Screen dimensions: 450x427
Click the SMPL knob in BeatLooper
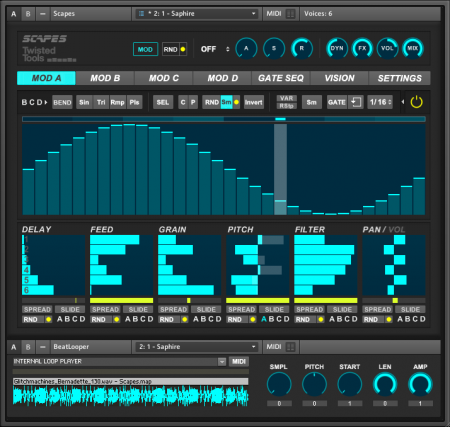coord(279,384)
